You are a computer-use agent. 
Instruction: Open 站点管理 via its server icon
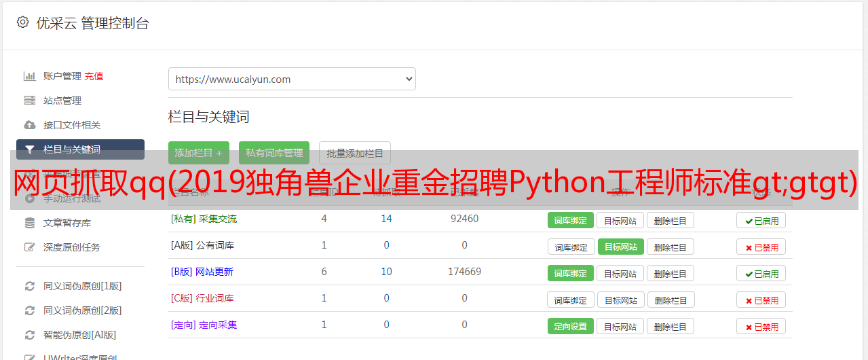(x=29, y=101)
